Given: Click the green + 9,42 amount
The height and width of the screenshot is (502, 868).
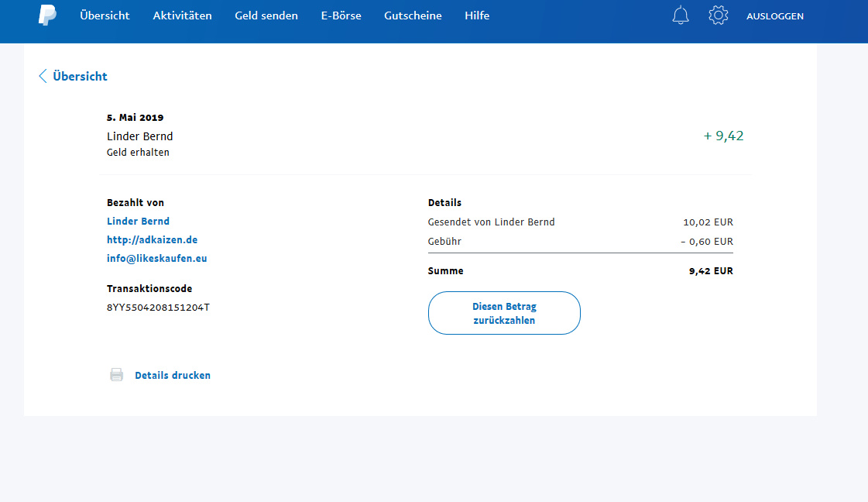Looking at the screenshot, I should (723, 136).
